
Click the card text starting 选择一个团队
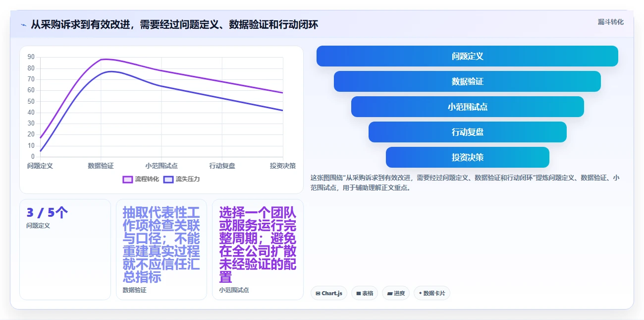[x=258, y=245]
